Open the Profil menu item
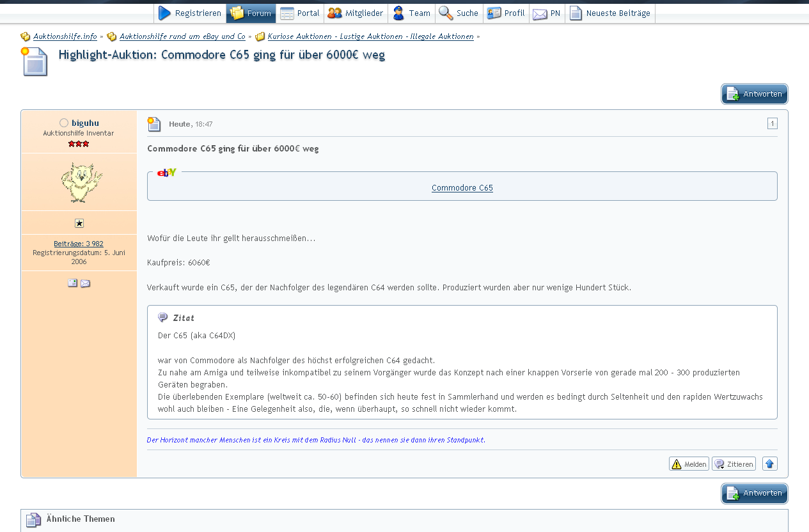The height and width of the screenshot is (532, 809). click(506, 13)
